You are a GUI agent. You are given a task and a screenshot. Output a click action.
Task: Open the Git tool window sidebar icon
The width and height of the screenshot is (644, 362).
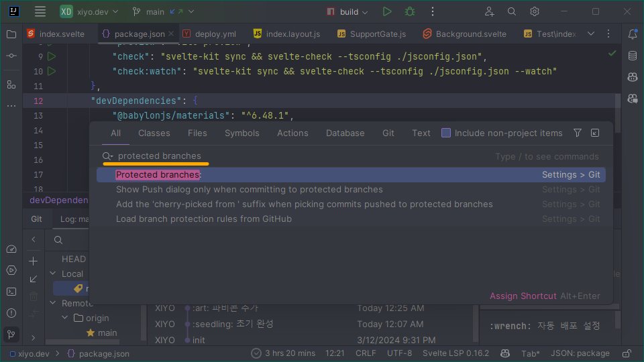point(11,334)
